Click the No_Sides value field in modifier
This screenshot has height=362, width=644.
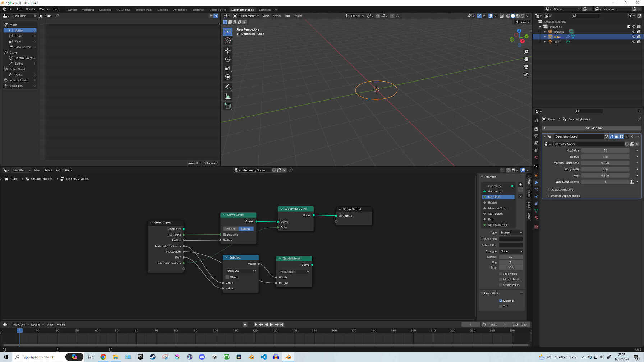pyautogui.click(x=605, y=150)
